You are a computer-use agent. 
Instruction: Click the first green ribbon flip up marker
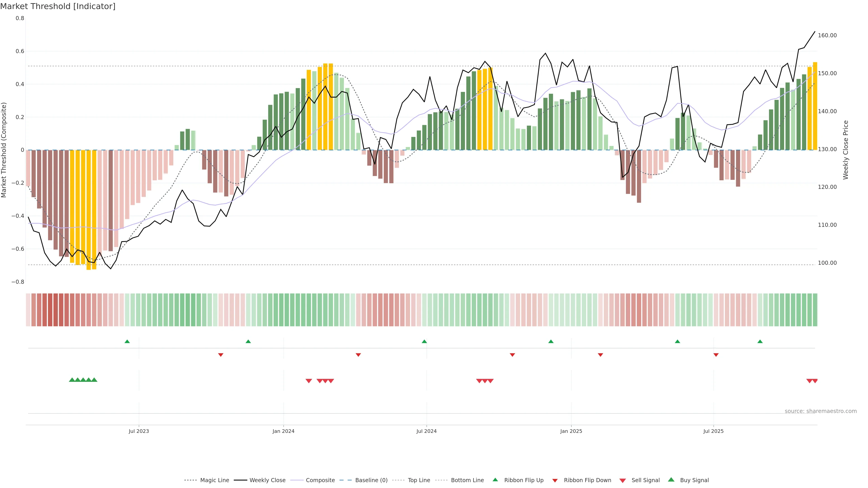(x=127, y=342)
